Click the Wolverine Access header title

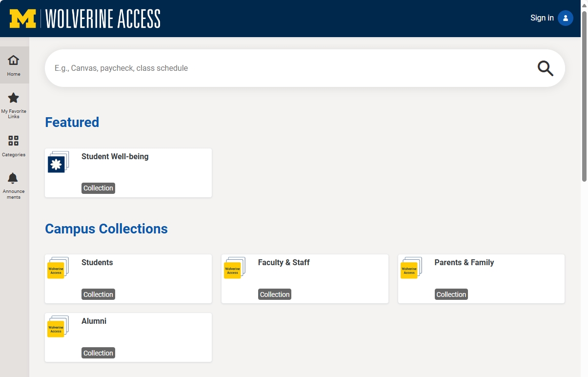click(x=103, y=19)
